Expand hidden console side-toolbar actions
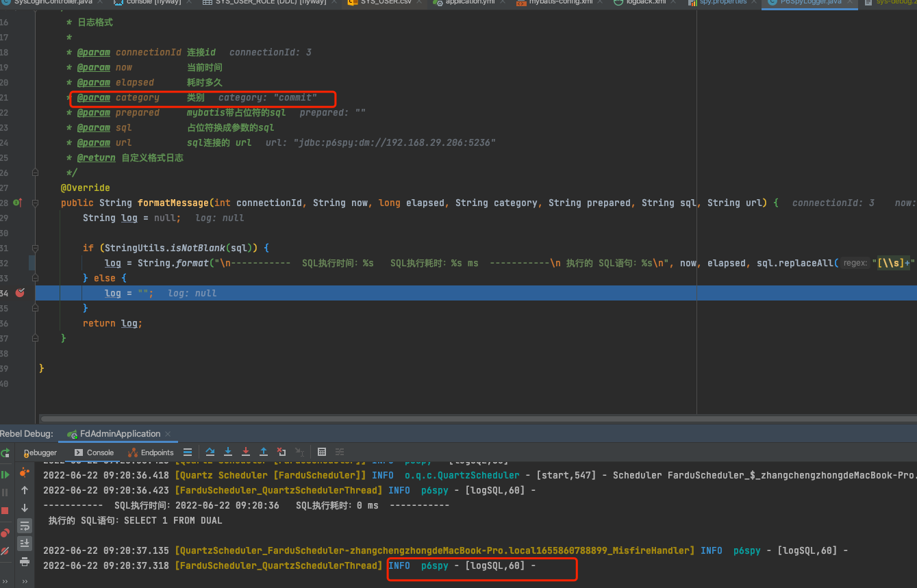 [x=25, y=582]
